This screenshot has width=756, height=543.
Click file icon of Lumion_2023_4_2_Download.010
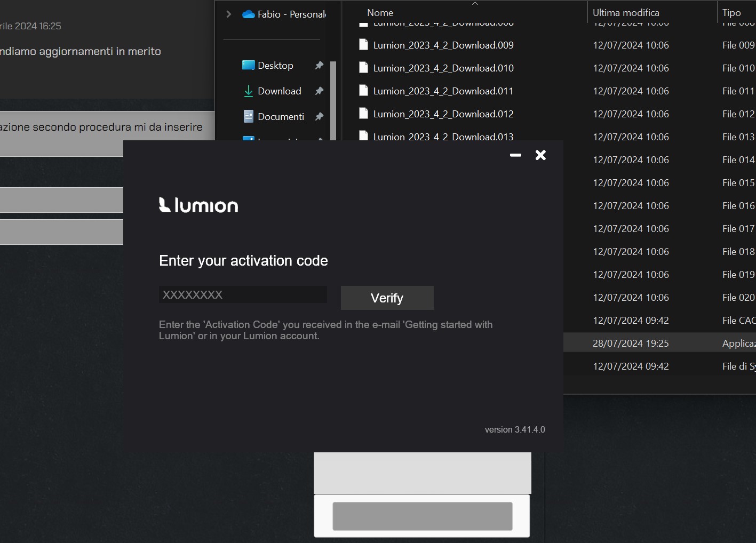[x=363, y=68]
